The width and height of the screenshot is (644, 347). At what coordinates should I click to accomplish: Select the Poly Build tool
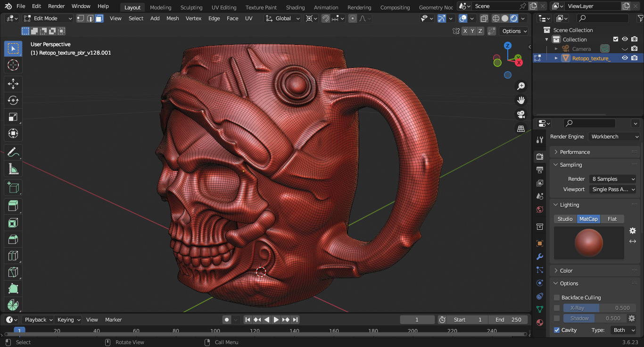(13, 288)
